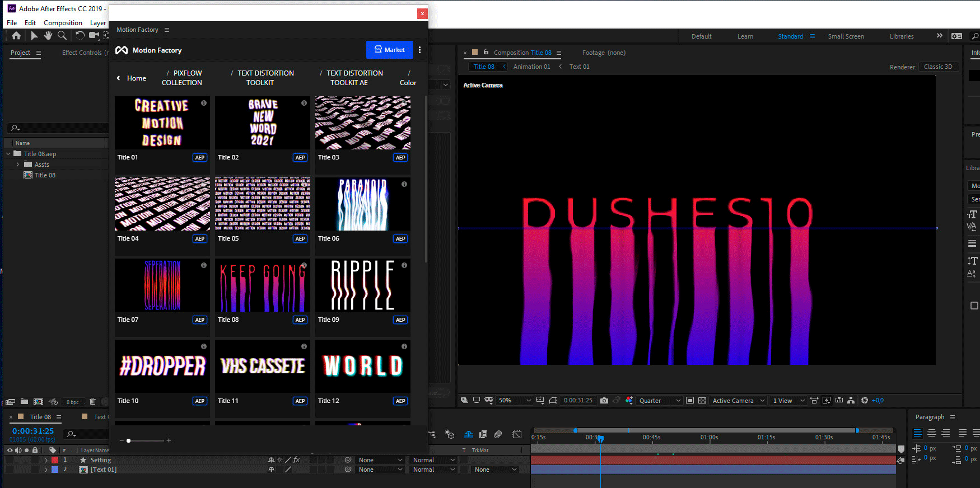Toggle video visibility for Setting layer
Image resolution: width=980 pixels, height=488 pixels.
(10, 460)
